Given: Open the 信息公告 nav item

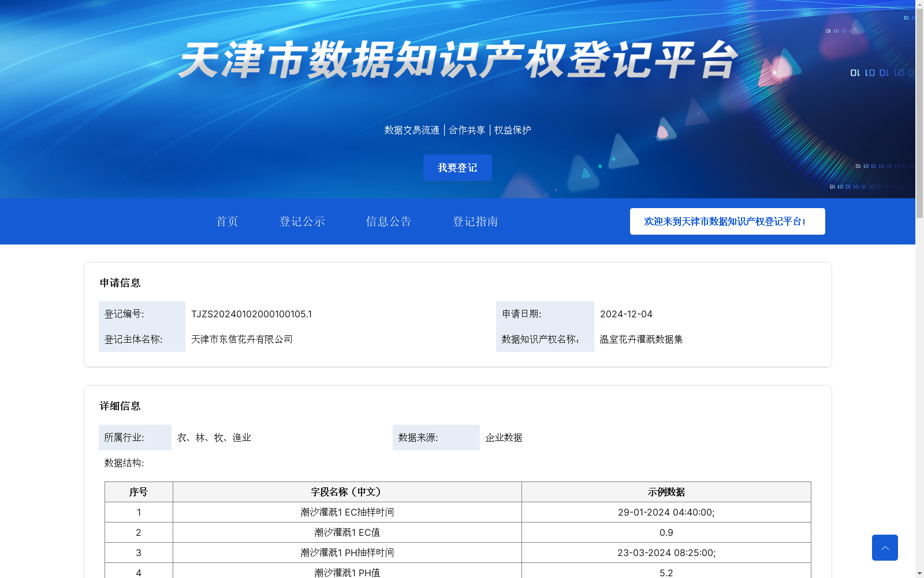Looking at the screenshot, I should tap(389, 221).
